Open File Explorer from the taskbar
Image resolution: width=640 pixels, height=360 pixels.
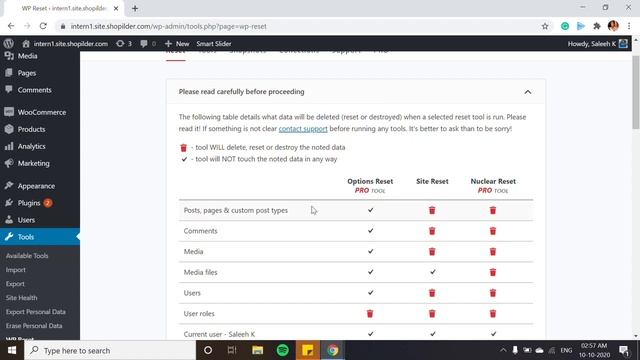(258, 350)
